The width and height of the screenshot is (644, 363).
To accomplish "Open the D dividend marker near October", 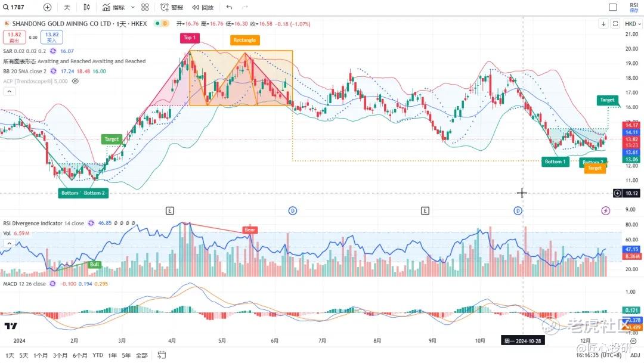I will click(x=518, y=210).
